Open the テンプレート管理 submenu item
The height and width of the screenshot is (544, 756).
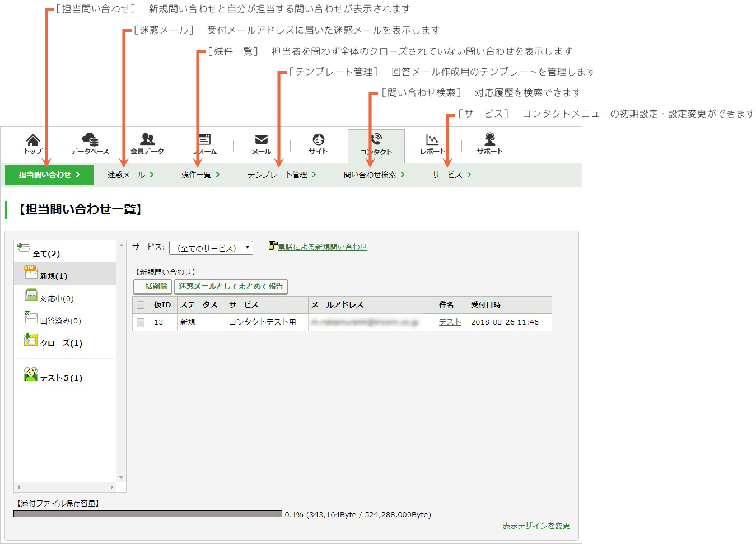click(282, 175)
